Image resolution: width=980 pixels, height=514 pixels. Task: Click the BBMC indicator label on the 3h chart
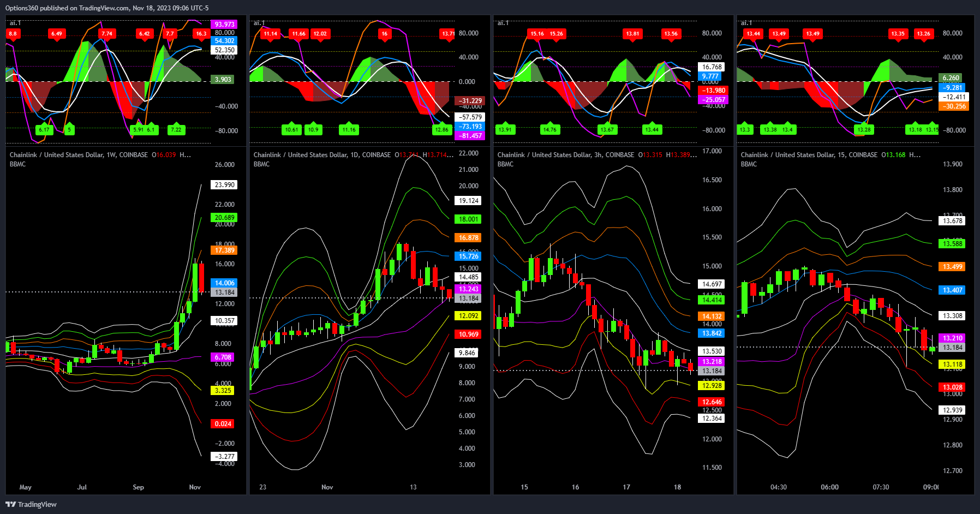click(505, 164)
